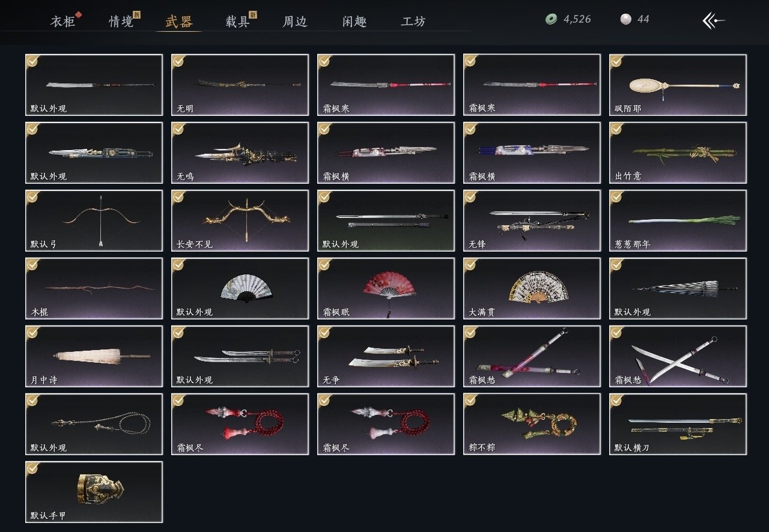
Task: Toggle the checkmark on the 无明 card
Action: tap(178, 61)
